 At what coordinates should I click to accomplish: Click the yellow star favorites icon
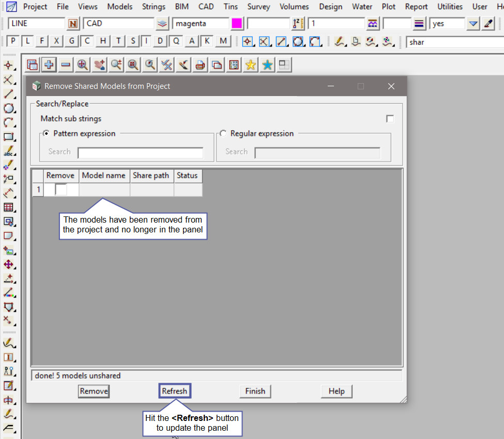click(x=251, y=65)
